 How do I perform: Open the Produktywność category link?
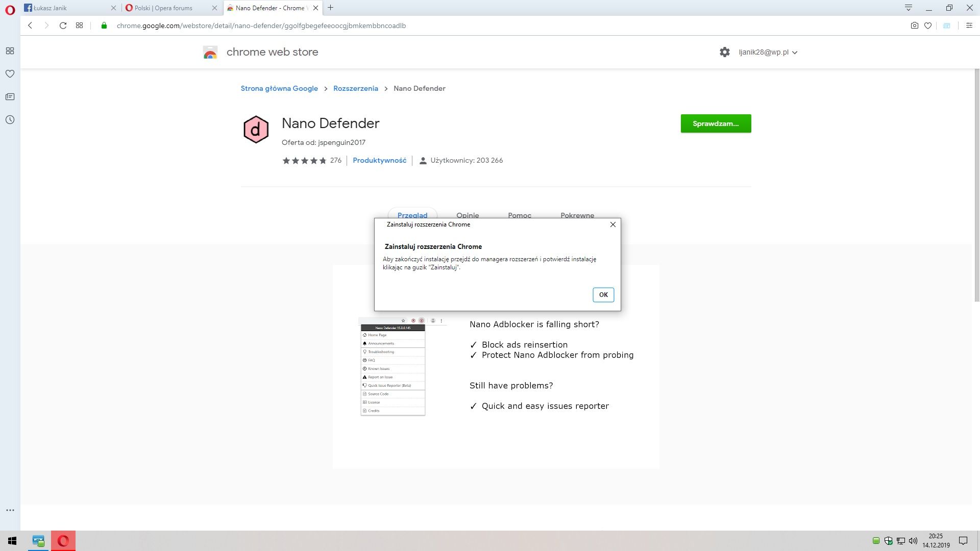pyautogui.click(x=380, y=160)
